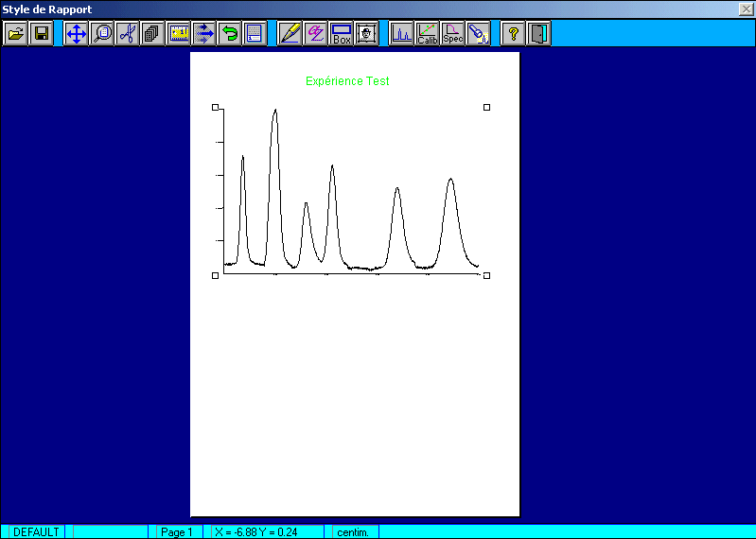This screenshot has height=539, width=756.
Task: Activate the magnifying glass zoom tool
Action: [x=102, y=34]
